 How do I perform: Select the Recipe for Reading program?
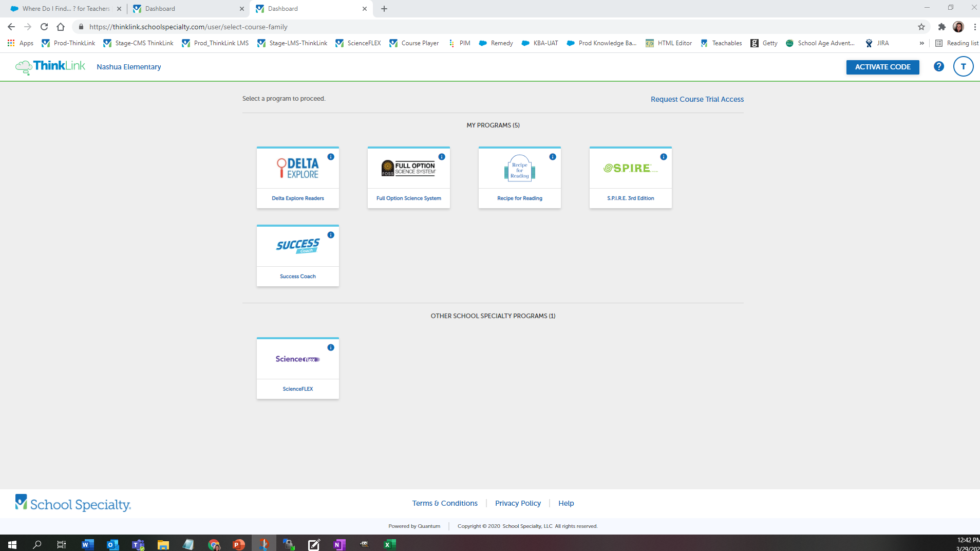click(x=520, y=177)
